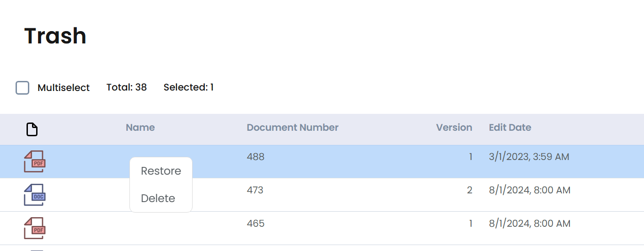
Task: Click the Selected: 1 counter
Action: tap(188, 87)
